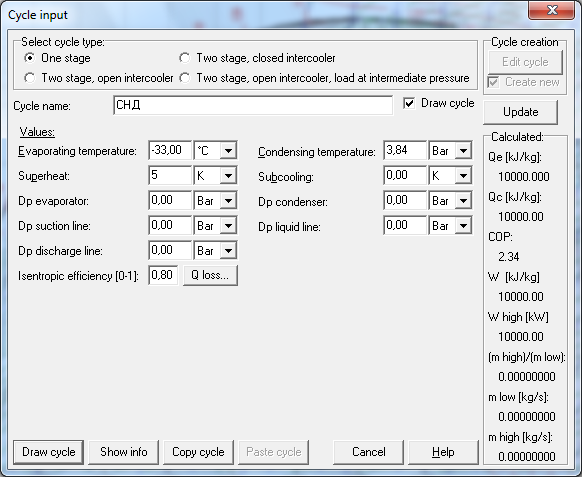Screen dimensions: 582x477
Task: Click the Subcooling value field
Action: (x=405, y=175)
